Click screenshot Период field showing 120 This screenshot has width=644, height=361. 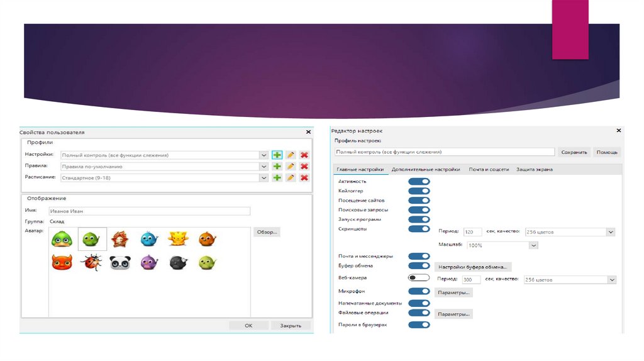tap(472, 232)
